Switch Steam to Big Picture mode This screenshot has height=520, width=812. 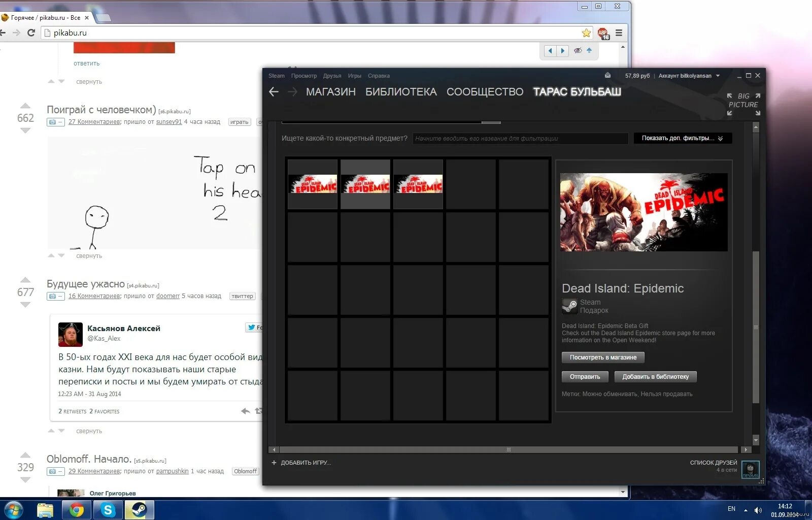click(x=743, y=104)
